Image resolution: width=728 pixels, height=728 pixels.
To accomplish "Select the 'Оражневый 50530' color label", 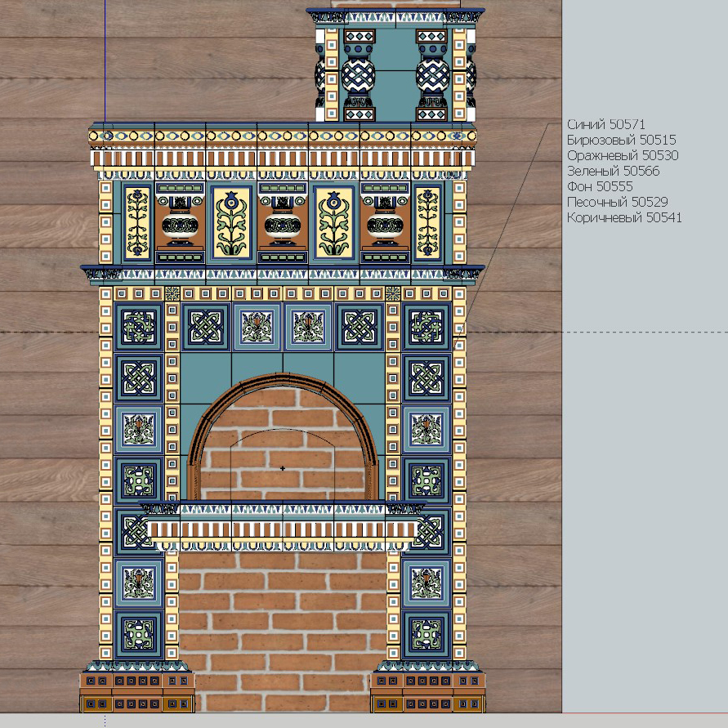I will pyautogui.click(x=623, y=155).
